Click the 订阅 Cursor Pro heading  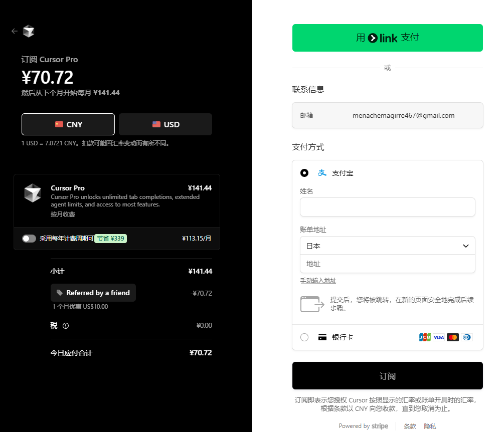[50, 60]
